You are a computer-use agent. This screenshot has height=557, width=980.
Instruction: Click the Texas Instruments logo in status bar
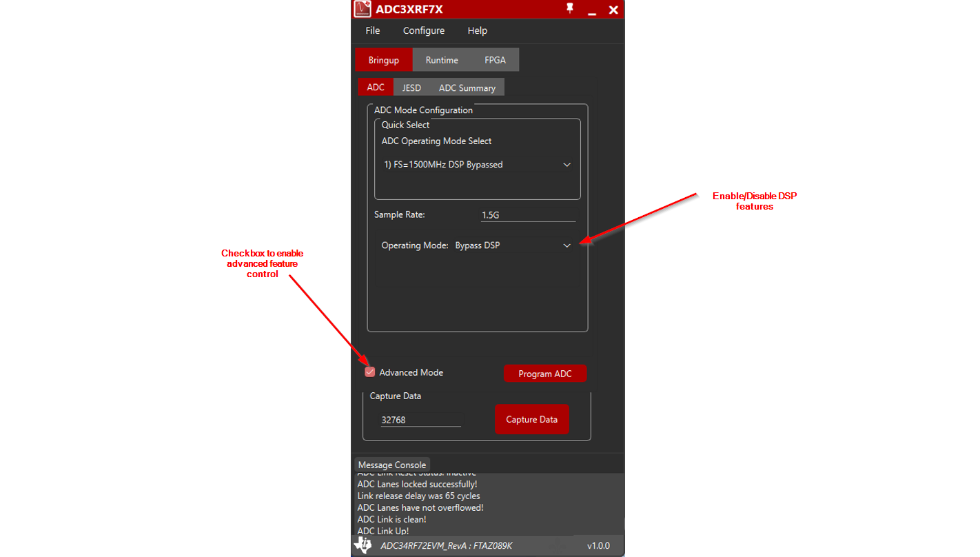(363, 545)
